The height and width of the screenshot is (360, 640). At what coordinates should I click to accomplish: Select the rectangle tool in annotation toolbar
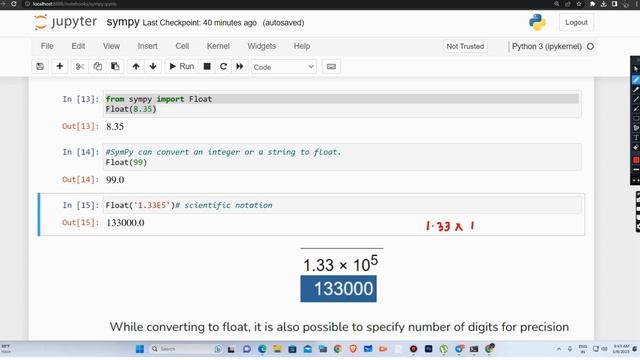(x=636, y=118)
